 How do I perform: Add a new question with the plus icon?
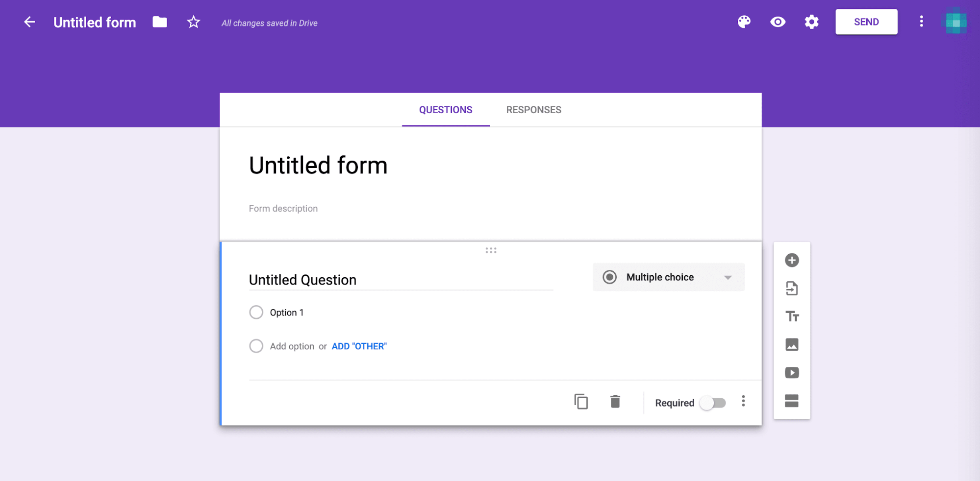[791, 260]
